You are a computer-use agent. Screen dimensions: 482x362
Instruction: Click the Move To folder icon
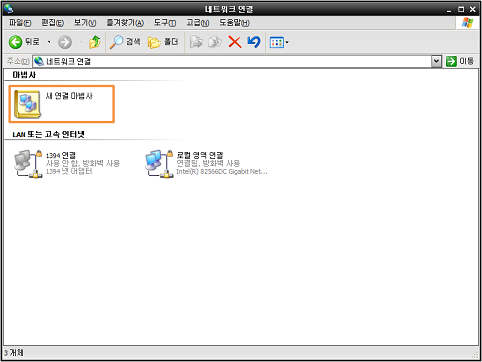[x=196, y=42]
